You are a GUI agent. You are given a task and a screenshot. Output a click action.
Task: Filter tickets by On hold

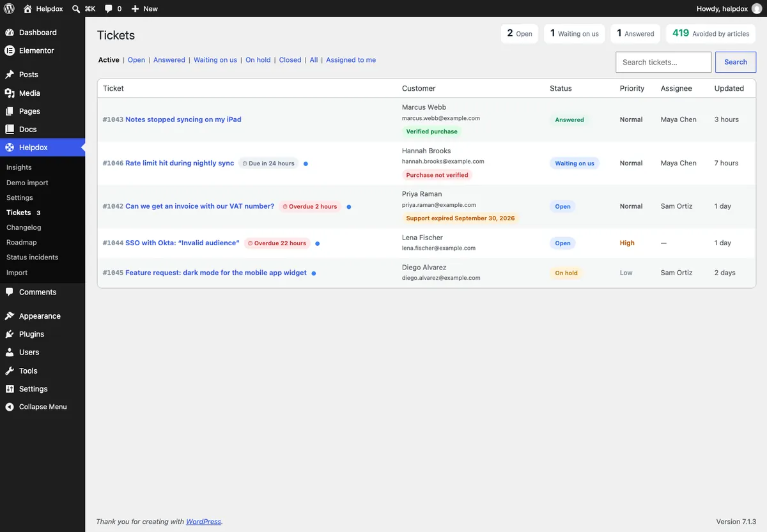click(x=258, y=60)
